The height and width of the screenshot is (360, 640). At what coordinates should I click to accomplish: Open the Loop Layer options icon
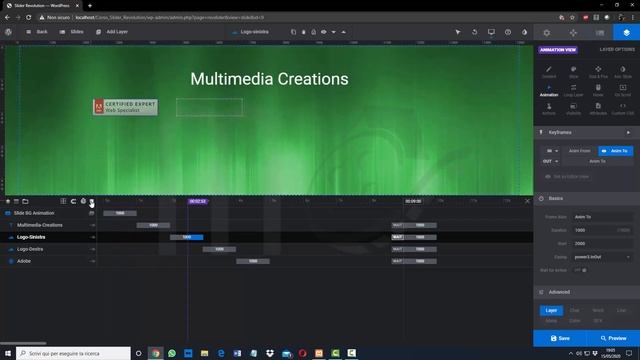pyautogui.click(x=573, y=90)
